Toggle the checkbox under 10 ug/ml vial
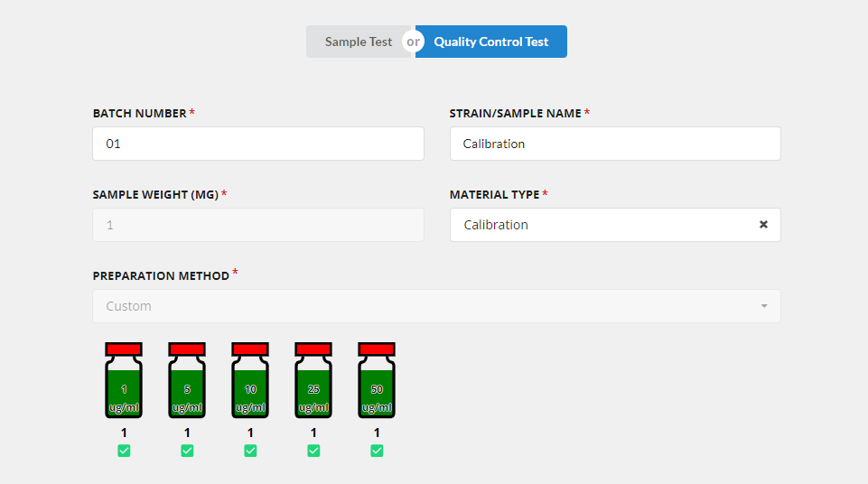 coord(250,451)
